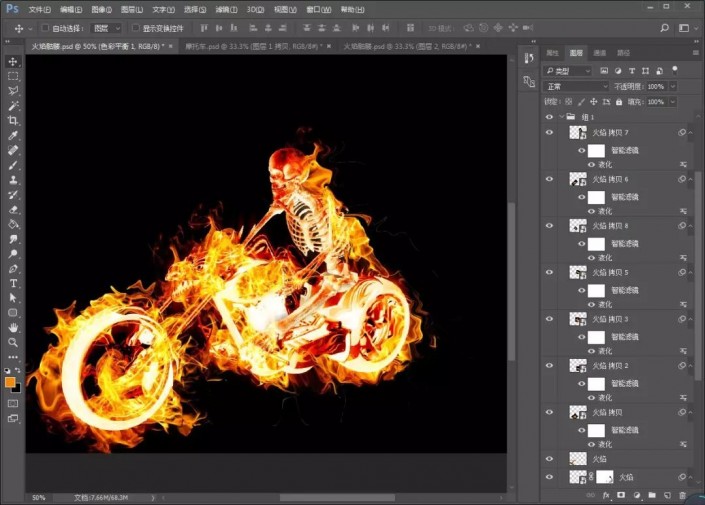Hide the 火焰 拷贝 3 layer
This screenshot has height=505, width=705.
click(x=549, y=319)
